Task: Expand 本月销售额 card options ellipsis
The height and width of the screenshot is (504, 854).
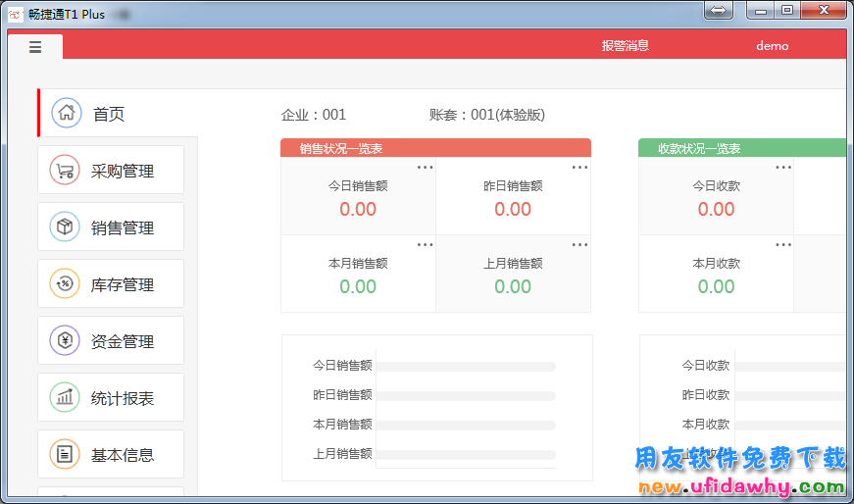Action: click(425, 245)
